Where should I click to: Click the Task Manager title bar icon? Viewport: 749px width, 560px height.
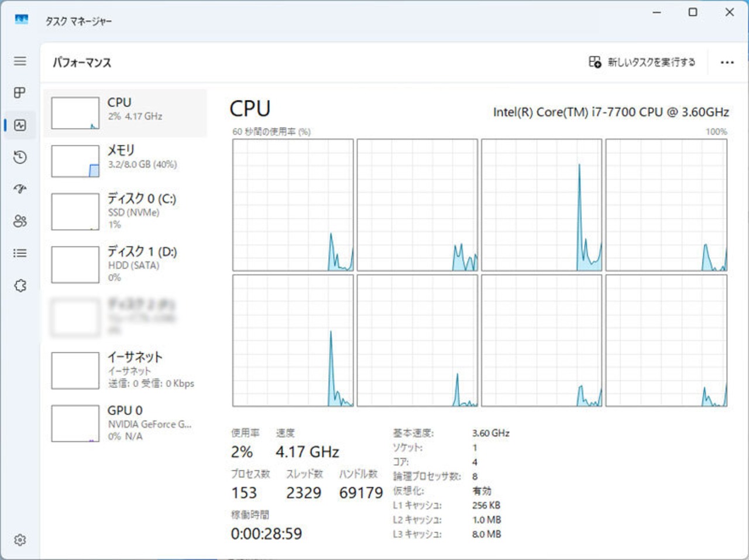click(x=22, y=19)
